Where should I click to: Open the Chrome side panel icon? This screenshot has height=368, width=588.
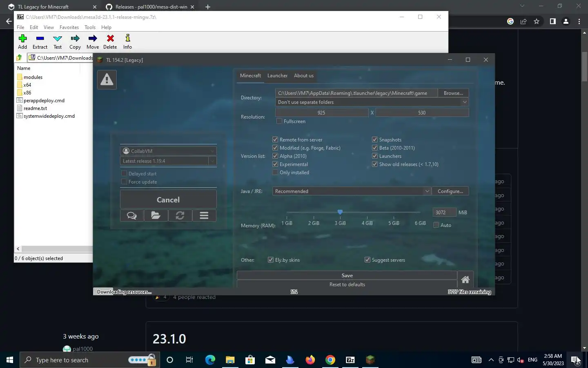click(552, 21)
